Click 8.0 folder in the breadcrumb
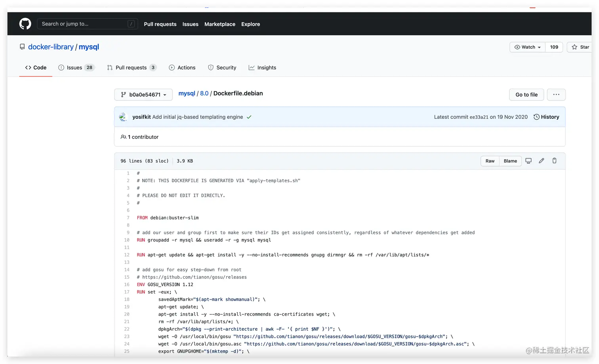599x364 pixels. pyautogui.click(x=204, y=93)
